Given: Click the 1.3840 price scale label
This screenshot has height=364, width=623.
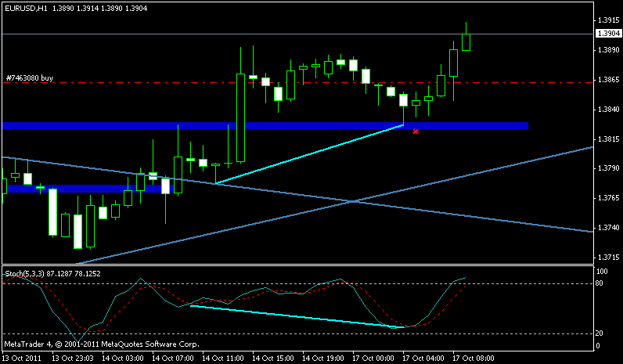Looking at the screenshot, I should (609, 110).
